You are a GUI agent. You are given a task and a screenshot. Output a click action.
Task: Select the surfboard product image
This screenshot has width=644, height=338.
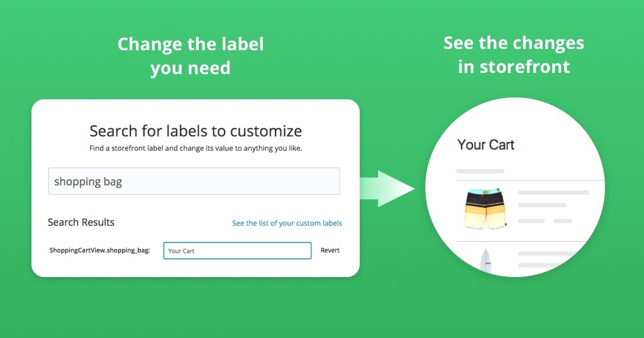(486, 261)
